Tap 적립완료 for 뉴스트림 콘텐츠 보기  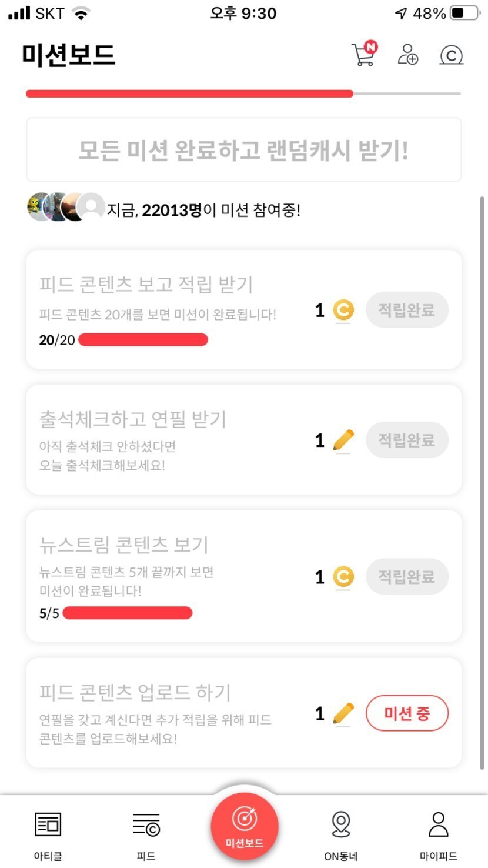[x=407, y=576]
